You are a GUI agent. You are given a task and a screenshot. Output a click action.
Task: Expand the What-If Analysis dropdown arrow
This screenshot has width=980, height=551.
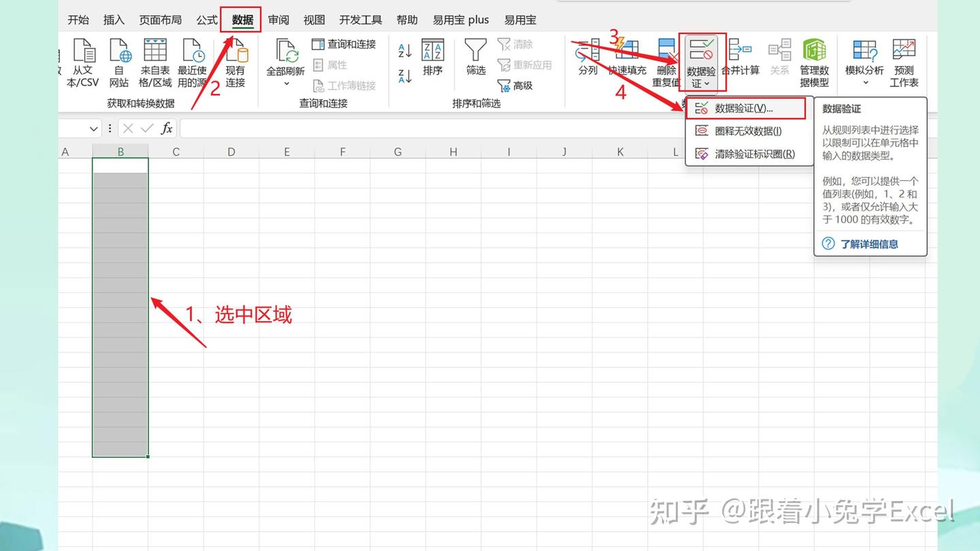[x=865, y=83]
